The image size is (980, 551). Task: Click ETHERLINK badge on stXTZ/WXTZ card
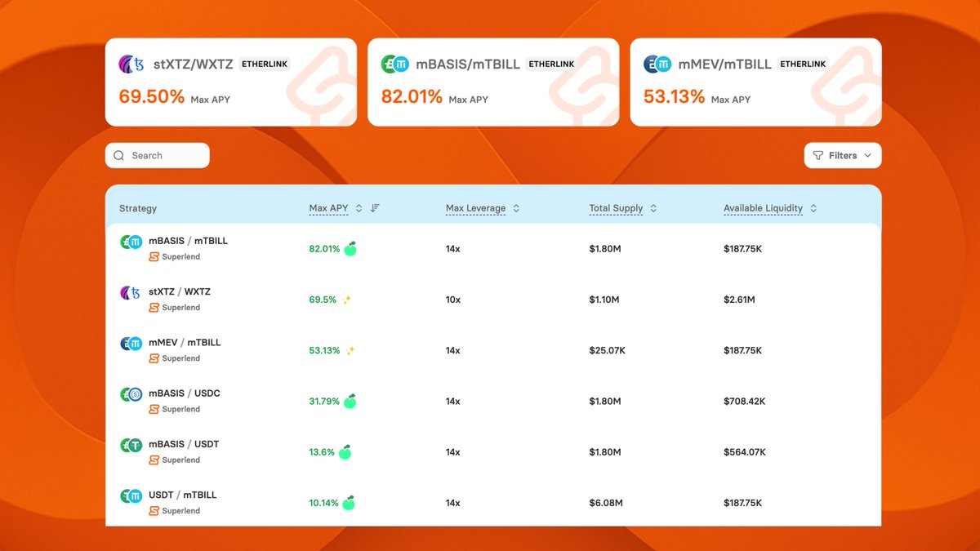(265, 64)
